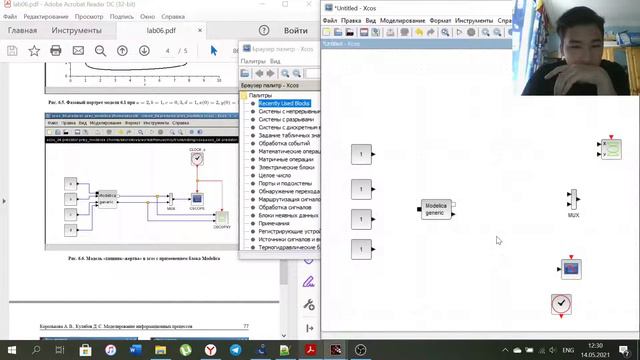
Task: Select the Modelica generic block
Action: point(436,209)
